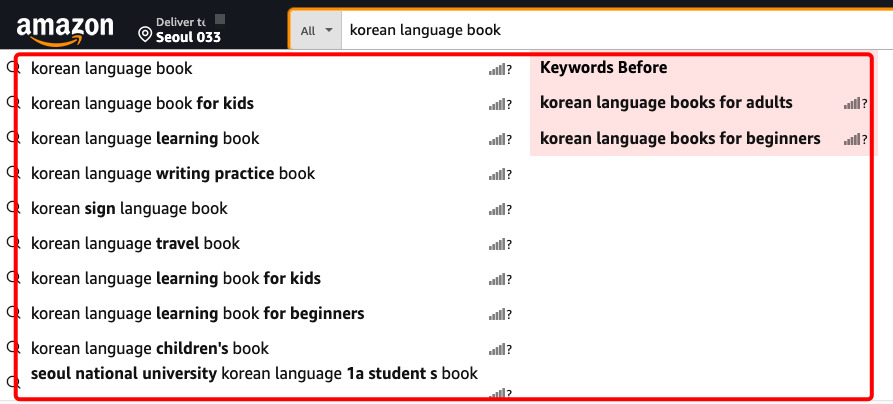This screenshot has width=893, height=404.
Task: Select suggestion "korean language travel book"
Action: (136, 244)
